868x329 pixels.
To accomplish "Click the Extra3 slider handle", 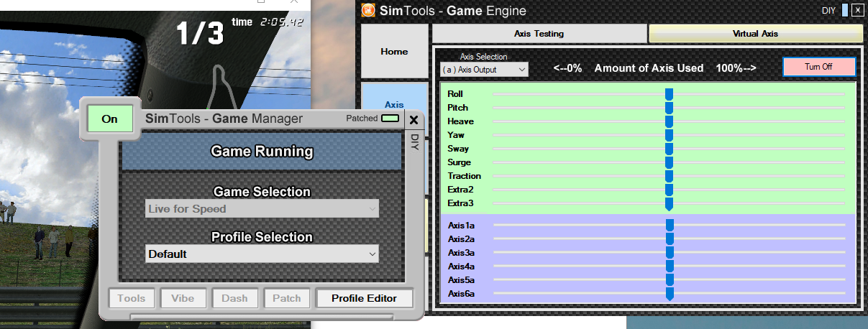I will click(x=670, y=203).
